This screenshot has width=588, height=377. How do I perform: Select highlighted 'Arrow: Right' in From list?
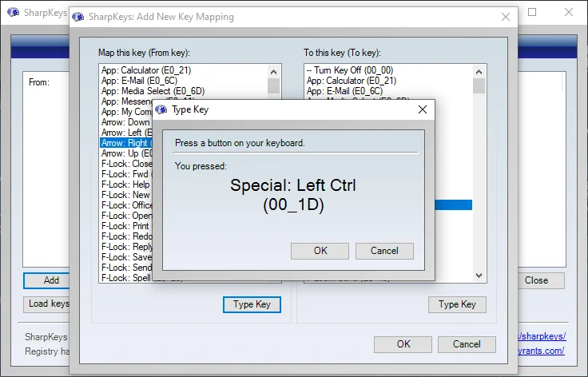click(x=126, y=143)
